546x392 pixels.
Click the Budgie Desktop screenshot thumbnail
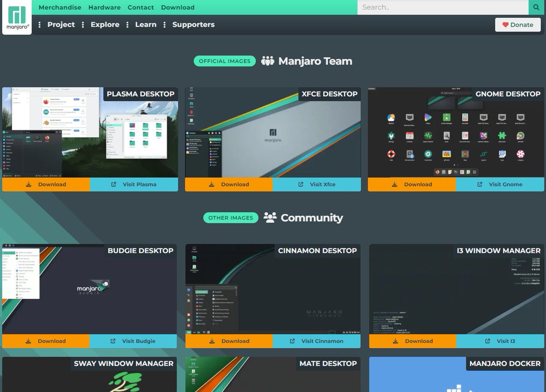[90, 289]
